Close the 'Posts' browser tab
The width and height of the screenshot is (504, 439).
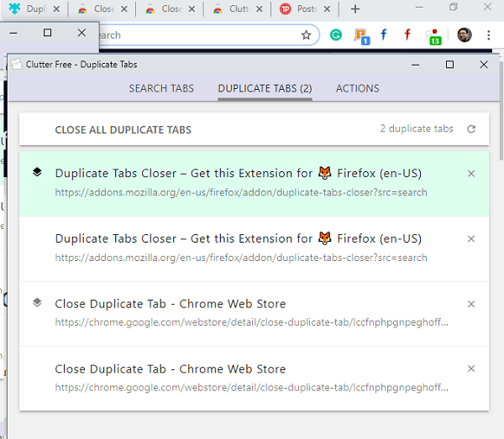[x=327, y=9]
